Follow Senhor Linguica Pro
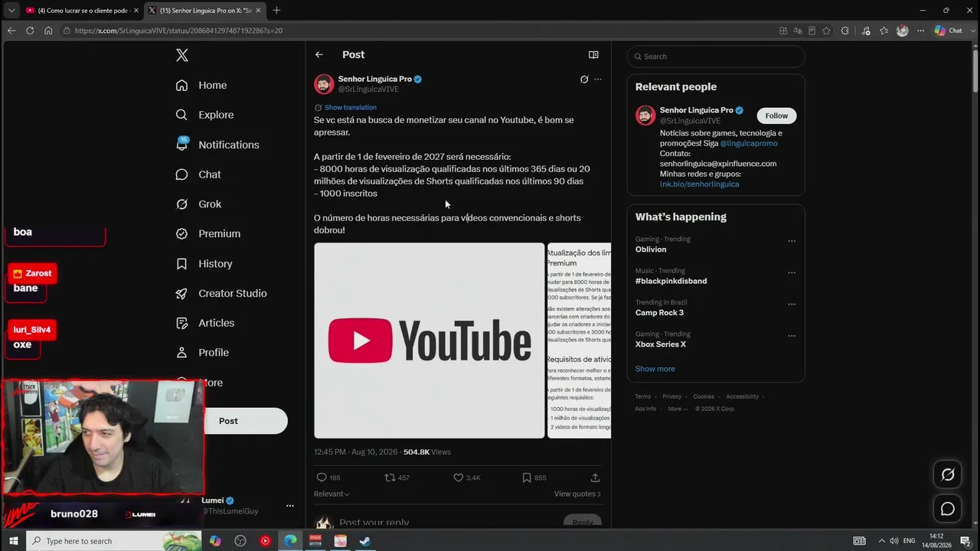This screenshot has width=980, height=551. pos(776,116)
